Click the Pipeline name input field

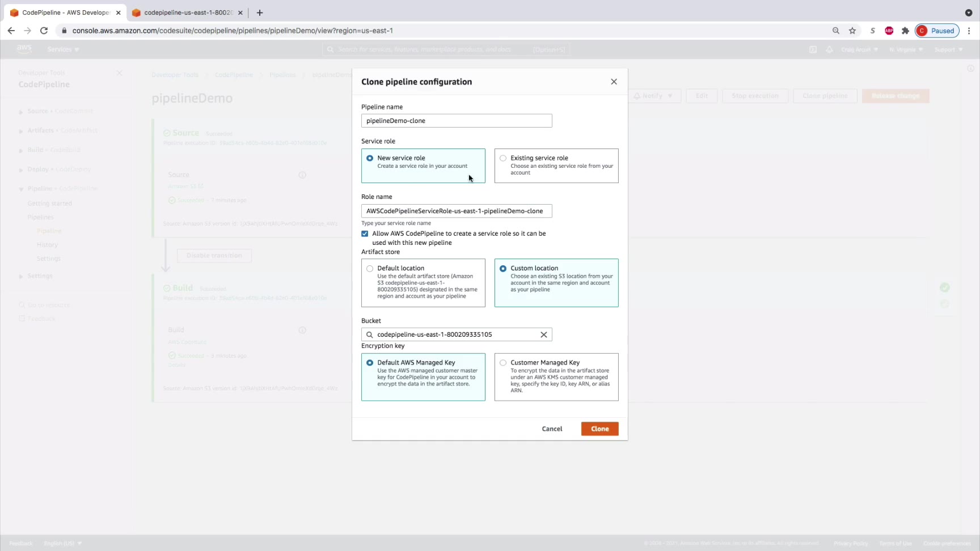[x=457, y=121]
